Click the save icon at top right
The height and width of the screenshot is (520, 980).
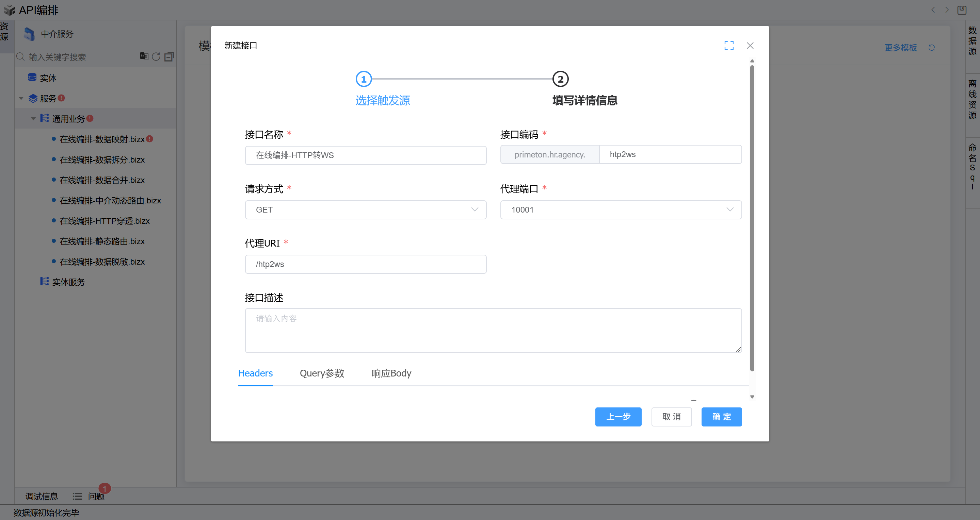tap(961, 10)
